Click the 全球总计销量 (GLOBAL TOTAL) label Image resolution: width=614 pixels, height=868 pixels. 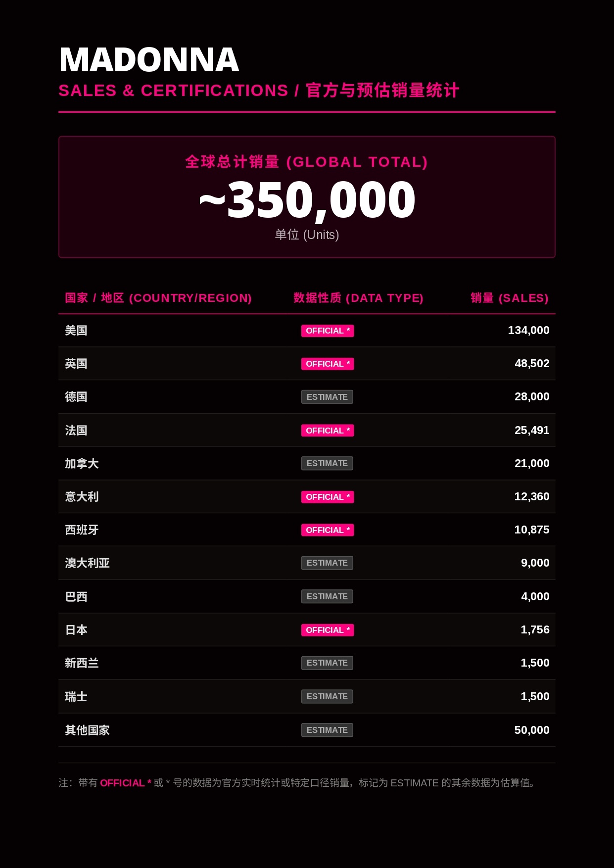point(307,162)
